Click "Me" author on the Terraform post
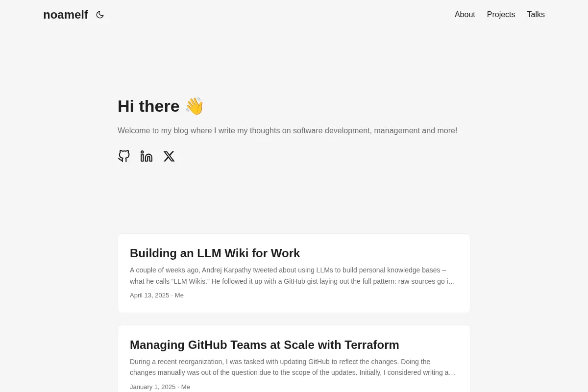 (186, 387)
